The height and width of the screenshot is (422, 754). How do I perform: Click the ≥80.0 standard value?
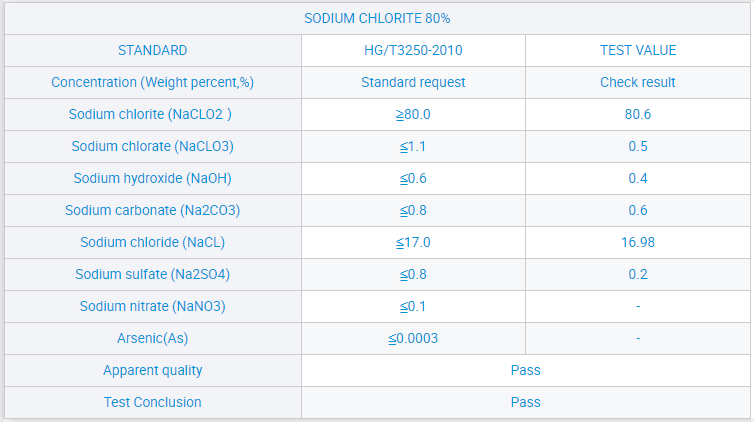(x=413, y=114)
